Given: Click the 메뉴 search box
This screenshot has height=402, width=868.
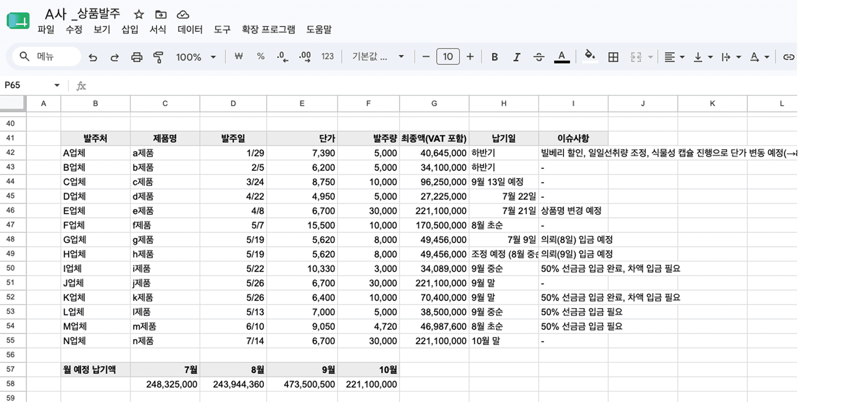Looking at the screenshot, I should tap(47, 57).
